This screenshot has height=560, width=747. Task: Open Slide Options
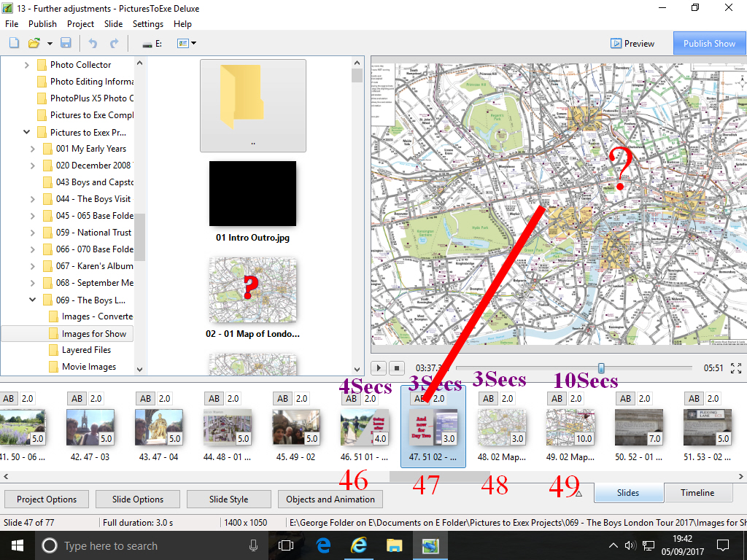pos(138,499)
